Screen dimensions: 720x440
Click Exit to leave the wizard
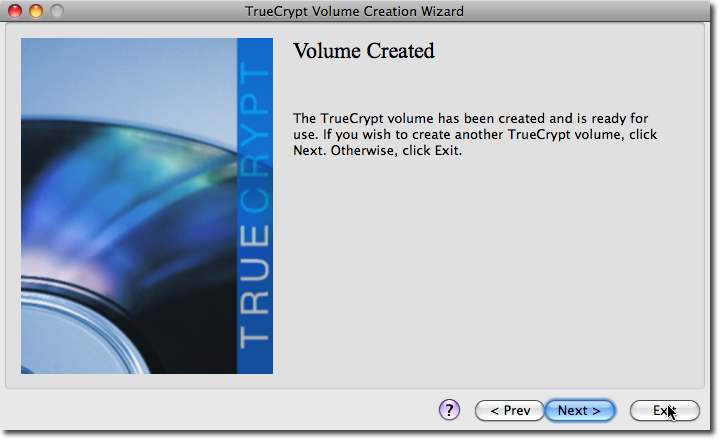(x=664, y=410)
